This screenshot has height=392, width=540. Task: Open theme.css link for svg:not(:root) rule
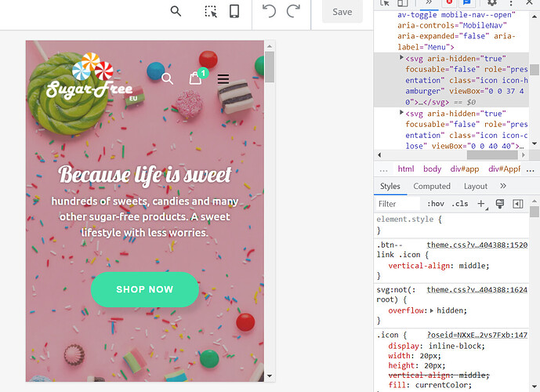click(477, 289)
